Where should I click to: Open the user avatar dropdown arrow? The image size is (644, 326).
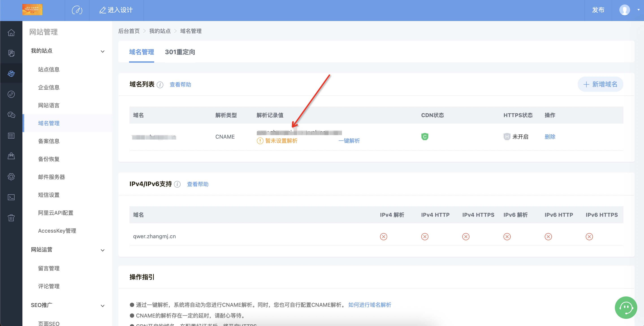638,10
